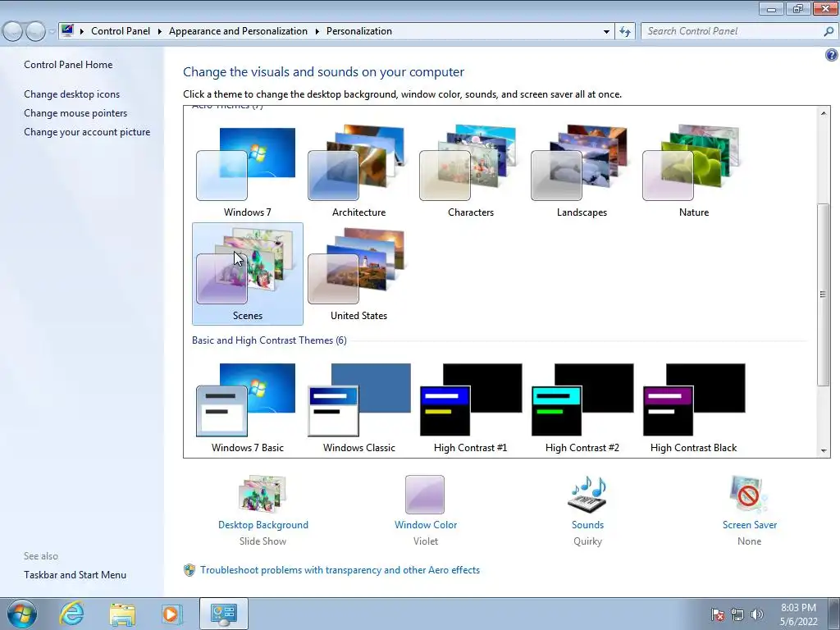Go to Control Panel Home
840x630 pixels.
click(68, 65)
